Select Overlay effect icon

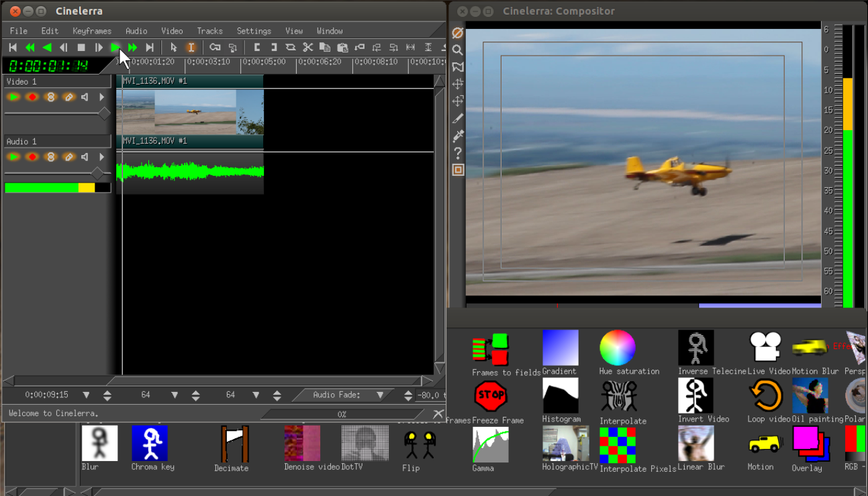tap(810, 443)
